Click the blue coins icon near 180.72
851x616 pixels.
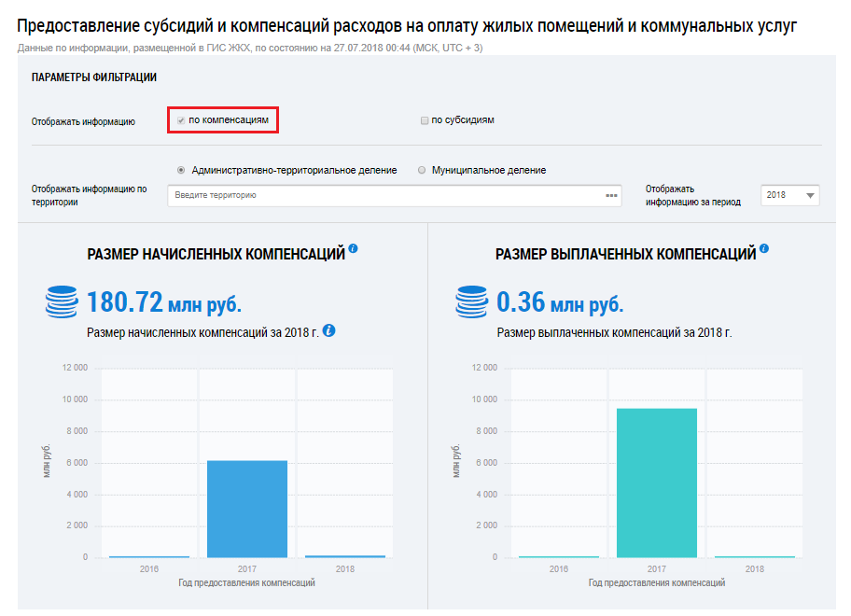coord(62,302)
